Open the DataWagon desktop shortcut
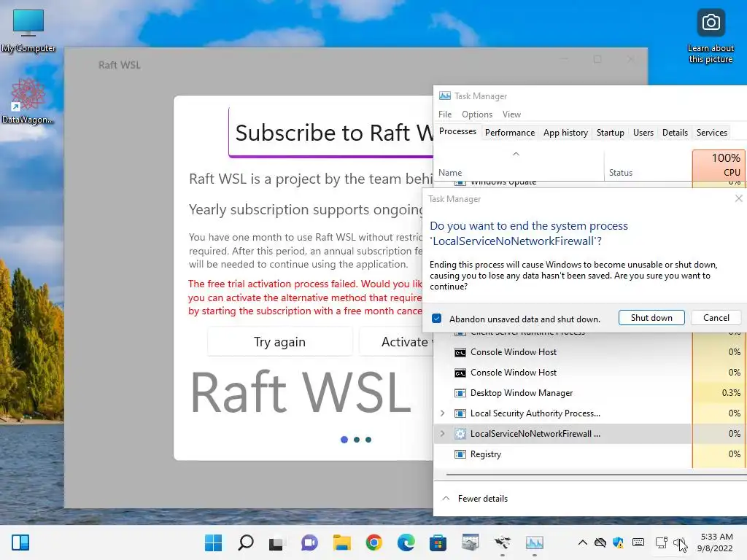Viewport: 747px width, 560px height. point(28,101)
